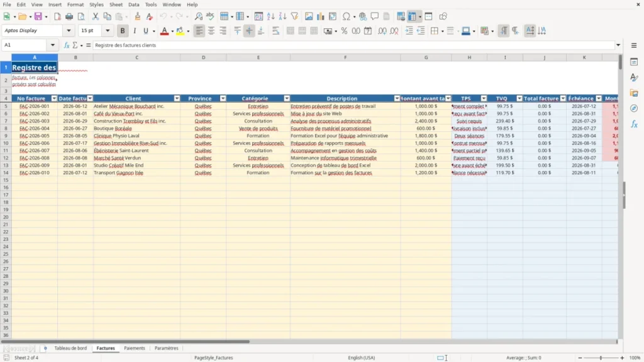Toggle Bold formatting
Image resolution: width=644 pixels, height=362 pixels.
123,31
